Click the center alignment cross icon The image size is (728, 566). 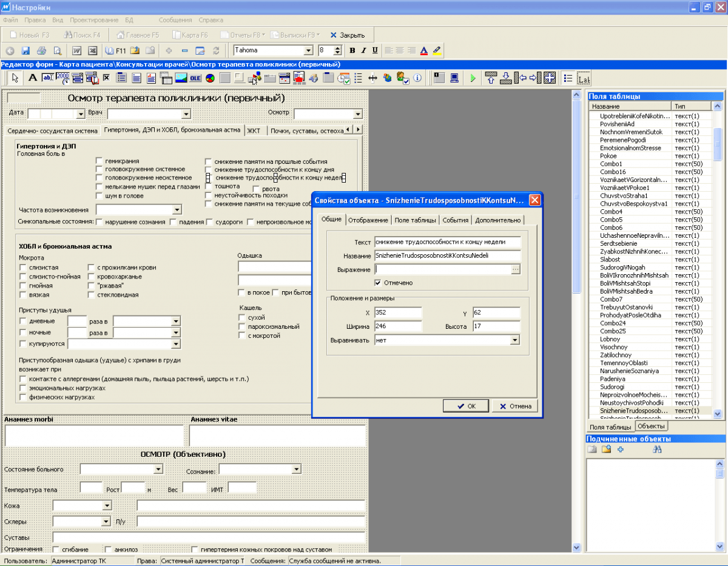click(x=550, y=78)
